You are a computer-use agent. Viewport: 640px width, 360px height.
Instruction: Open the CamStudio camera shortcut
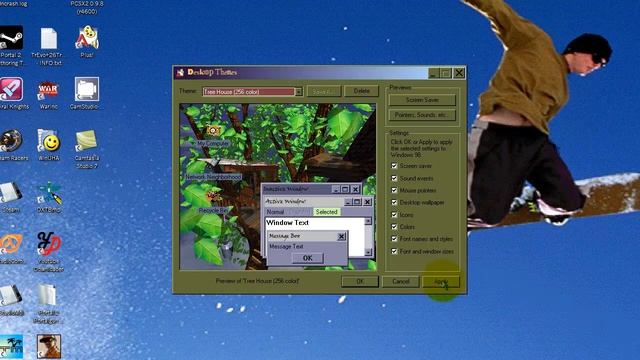coord(87,89)
